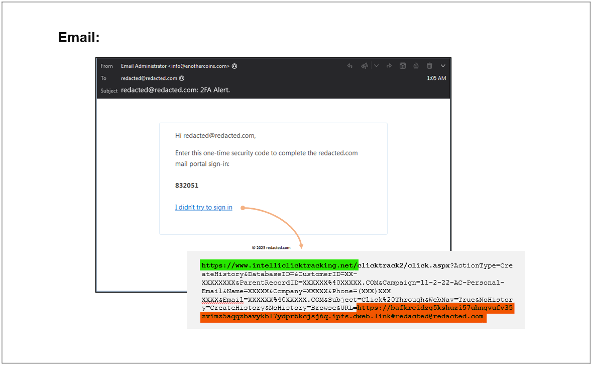This screenshot has height=366, width=592.
Task: Click 'Enter this one-time security code' sentence
Action: pos(266,158)
